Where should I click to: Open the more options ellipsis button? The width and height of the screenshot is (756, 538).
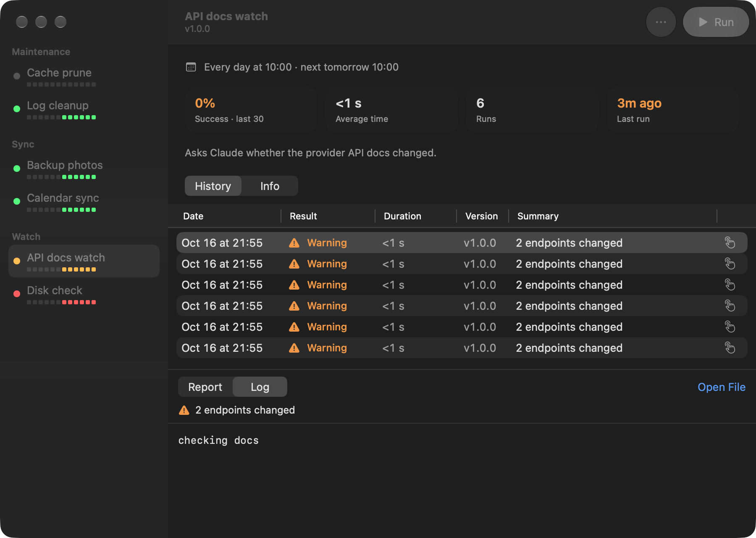click(x=661, y=22)
